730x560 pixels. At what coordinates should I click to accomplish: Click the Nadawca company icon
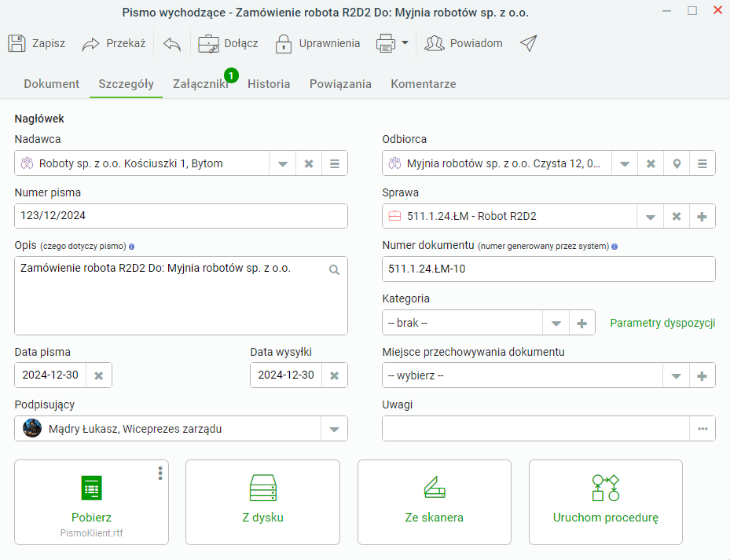pyautogui.click(x=27, y=163)
